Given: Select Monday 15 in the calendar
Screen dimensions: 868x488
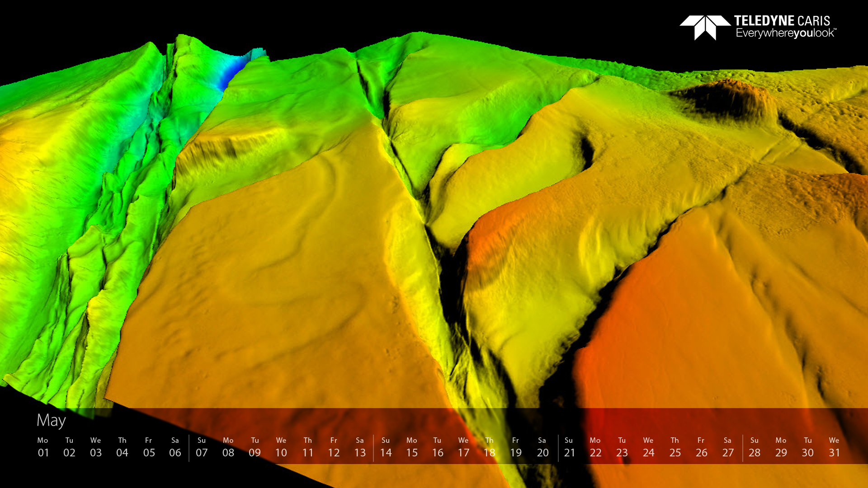Looking at the screenshot, I should click(x=412, y=447).
